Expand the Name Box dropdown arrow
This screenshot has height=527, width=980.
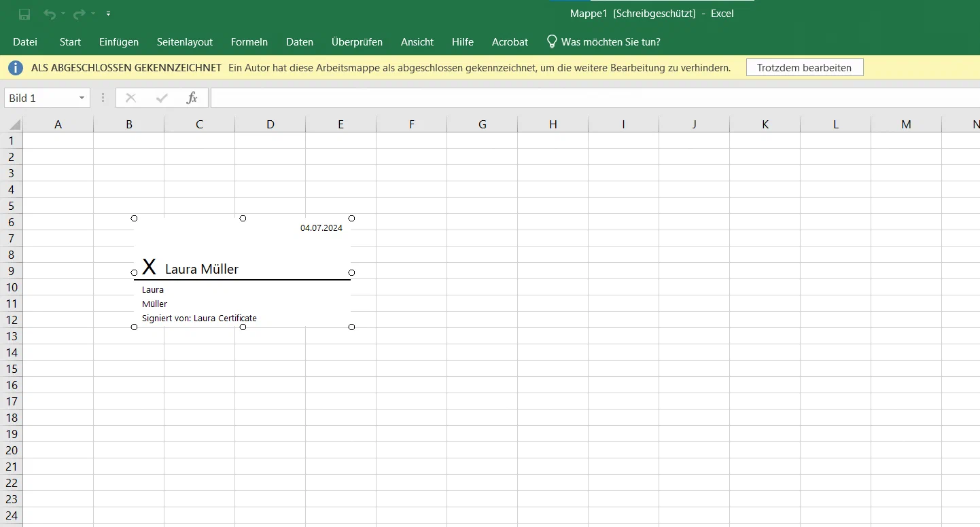point(82,98)
